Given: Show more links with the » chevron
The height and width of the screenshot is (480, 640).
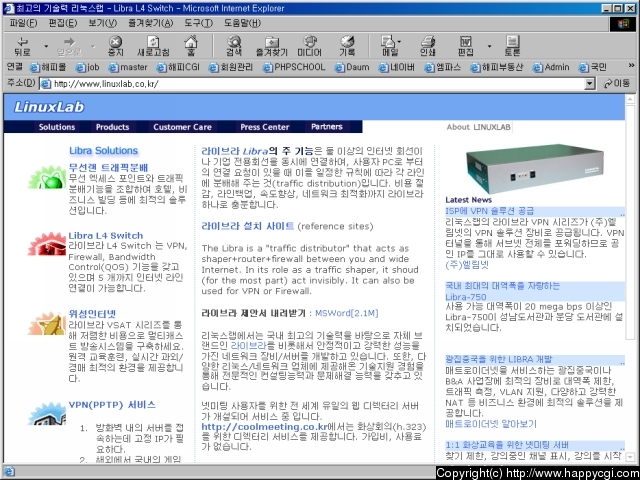Looking at the screenshot, I should tap(631, 65).
